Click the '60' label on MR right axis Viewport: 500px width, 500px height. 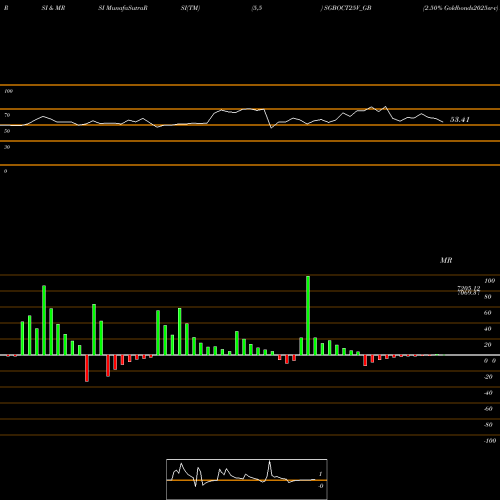click(x=488, y=313)
